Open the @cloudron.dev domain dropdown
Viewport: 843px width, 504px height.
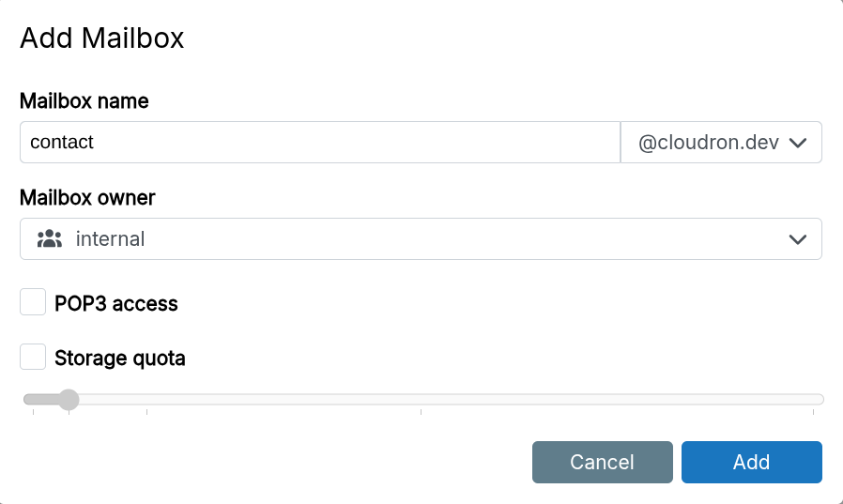coord(721,143)
